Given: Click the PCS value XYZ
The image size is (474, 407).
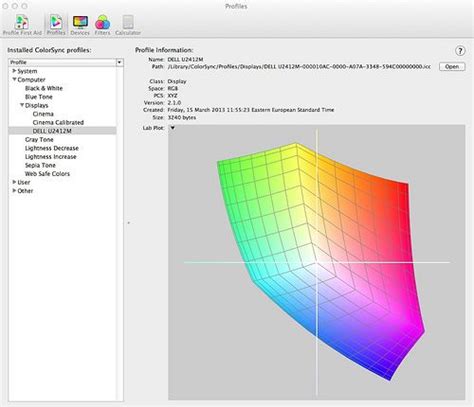Looking at the screenshot, I should coord(173,96).
